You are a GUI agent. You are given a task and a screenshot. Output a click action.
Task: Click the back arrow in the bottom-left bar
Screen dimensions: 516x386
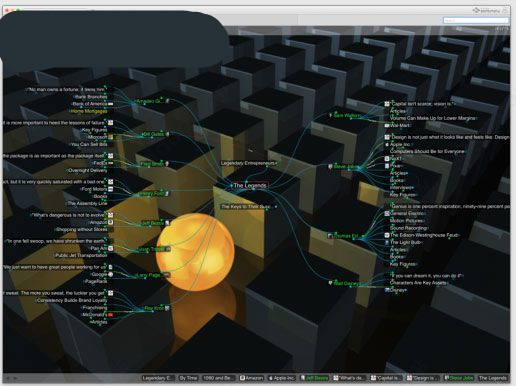click(x=8, y=378)
